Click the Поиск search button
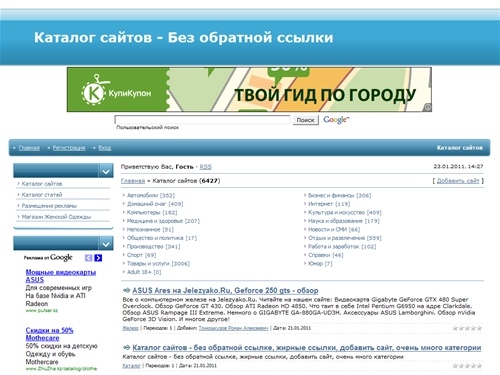Screen dimensions: 500x375 click(306, 120)
